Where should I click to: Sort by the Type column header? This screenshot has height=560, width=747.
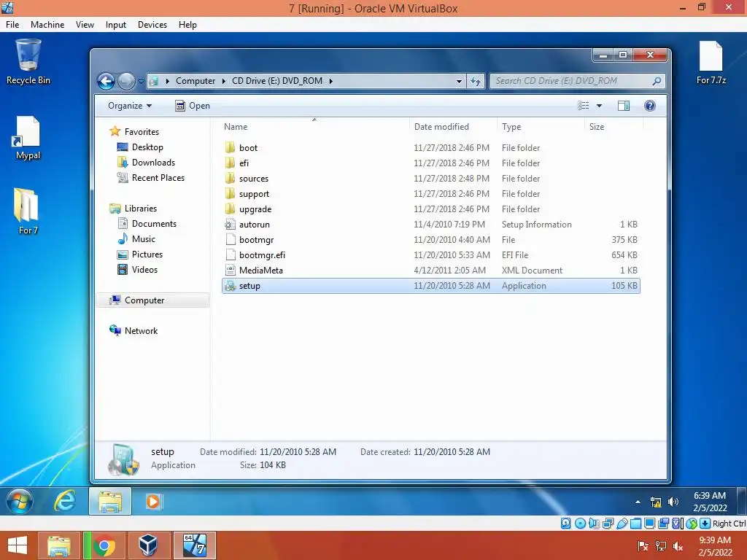[x=541, y=127]
